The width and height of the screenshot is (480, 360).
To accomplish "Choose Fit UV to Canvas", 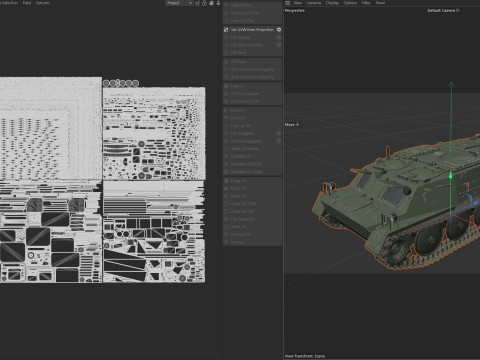I will coord(252,94).
